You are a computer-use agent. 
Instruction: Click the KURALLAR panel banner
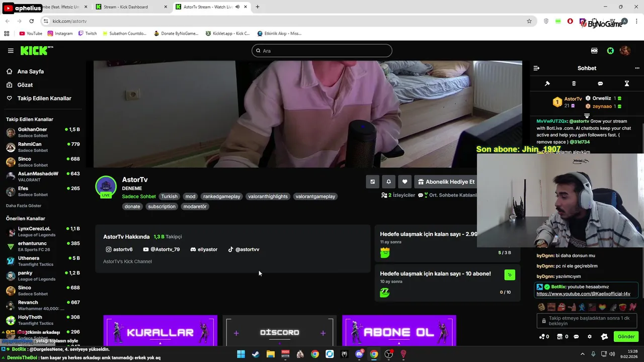(160, 330)
